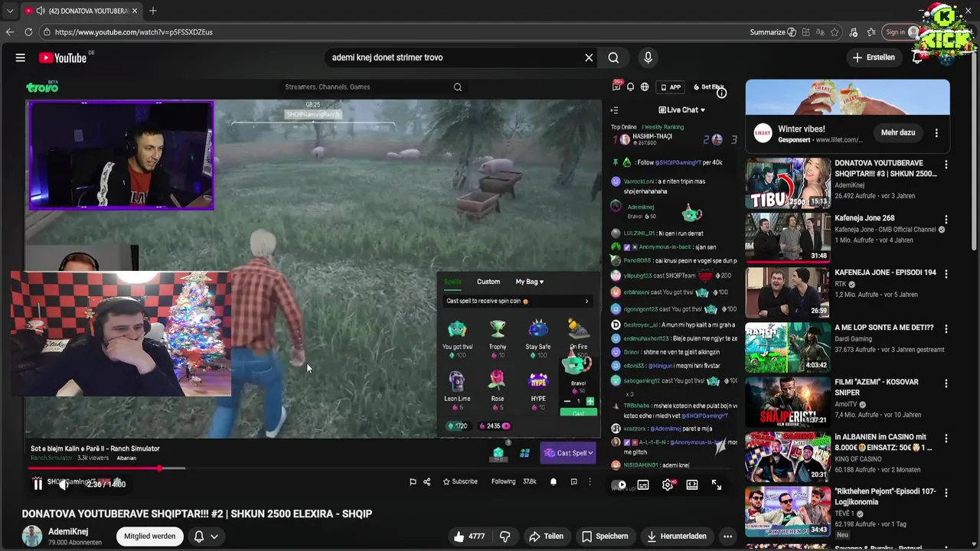Open the YouTube guide hamburger menu
The image size is (980, 551).
[x=21, y=57]
